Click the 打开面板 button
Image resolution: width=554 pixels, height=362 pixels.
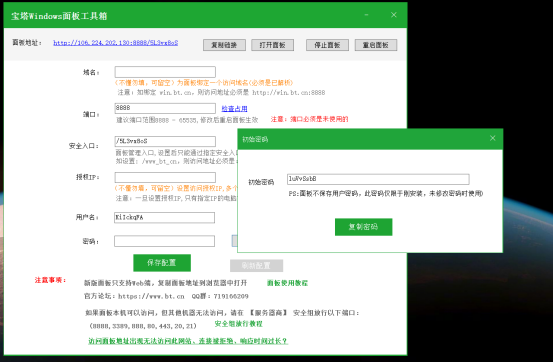point(272,45)
